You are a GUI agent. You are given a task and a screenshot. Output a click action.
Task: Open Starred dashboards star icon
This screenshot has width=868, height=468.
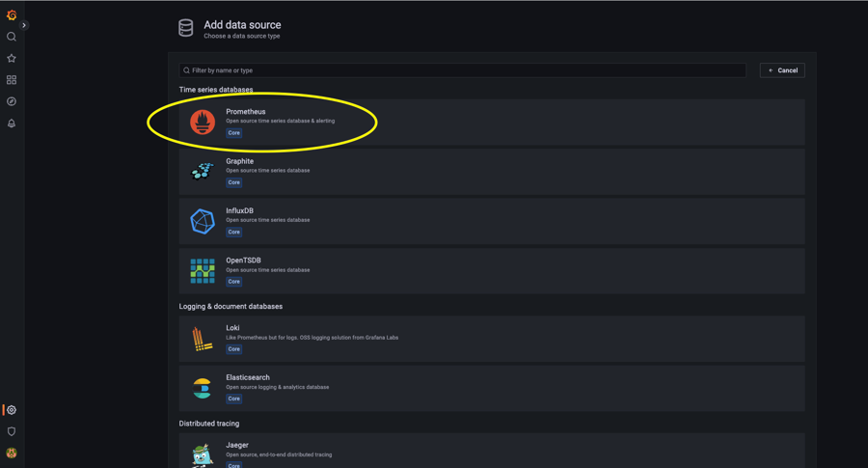point(12,58)
